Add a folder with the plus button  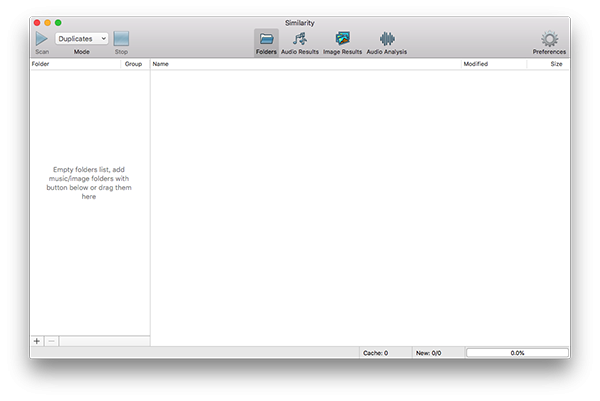point(37,341)
